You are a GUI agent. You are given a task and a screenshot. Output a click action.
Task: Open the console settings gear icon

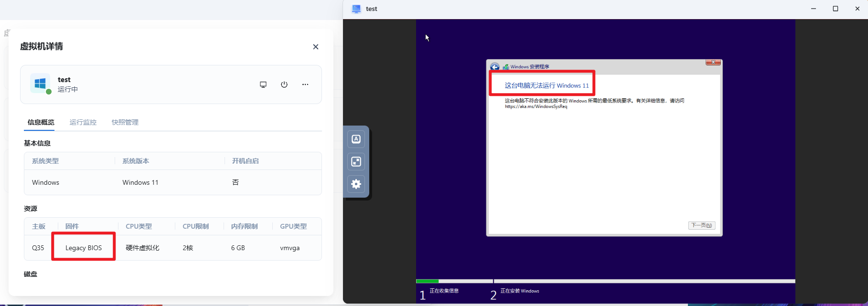(356, 184)
